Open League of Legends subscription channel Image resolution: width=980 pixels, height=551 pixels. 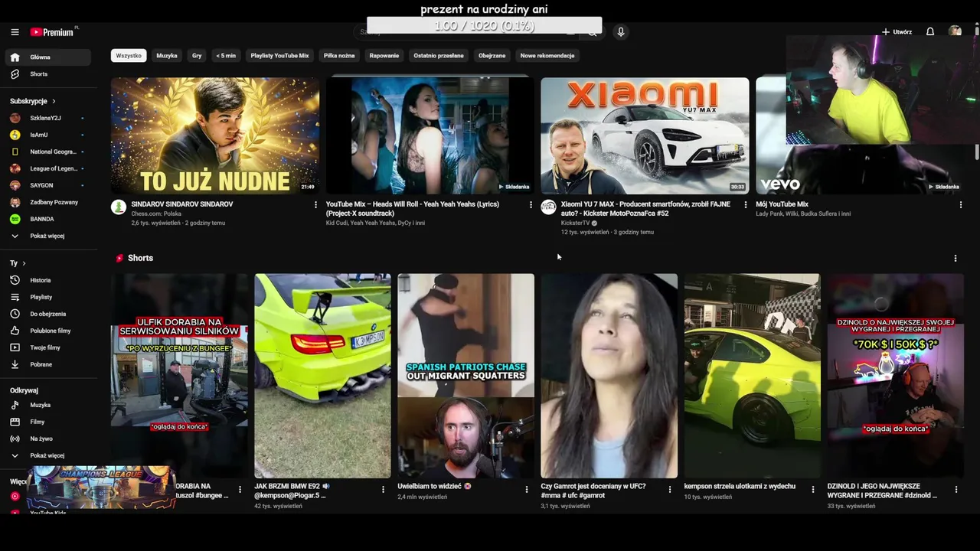[47, 168]
